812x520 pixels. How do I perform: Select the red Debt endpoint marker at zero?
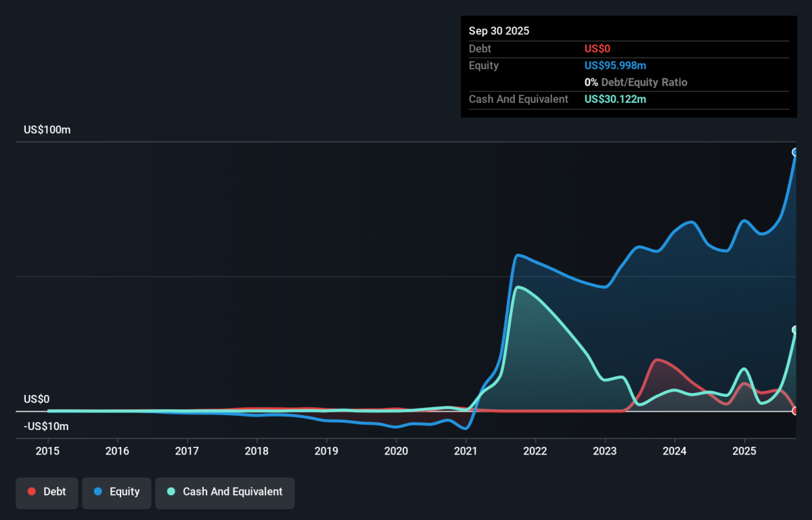tap(796, 411)
